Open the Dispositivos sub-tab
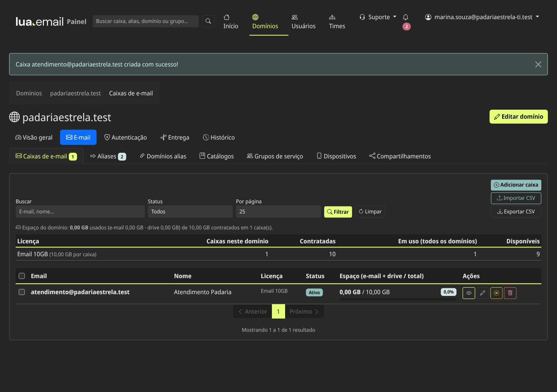The image size is (557, 392). (337, 156)
